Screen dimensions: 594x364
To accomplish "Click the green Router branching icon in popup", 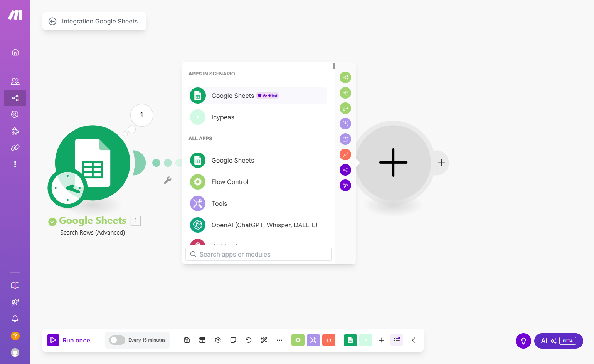I will (x=345, y=77).
